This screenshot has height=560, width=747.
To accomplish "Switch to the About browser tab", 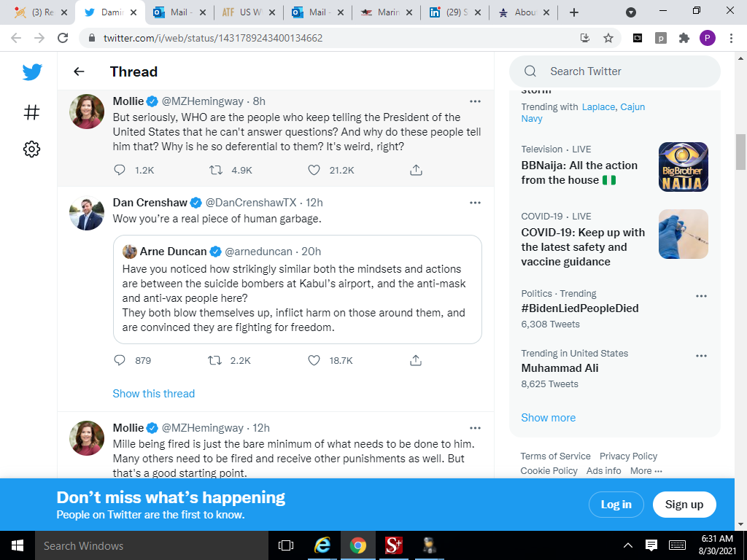I will coord(523,12).
